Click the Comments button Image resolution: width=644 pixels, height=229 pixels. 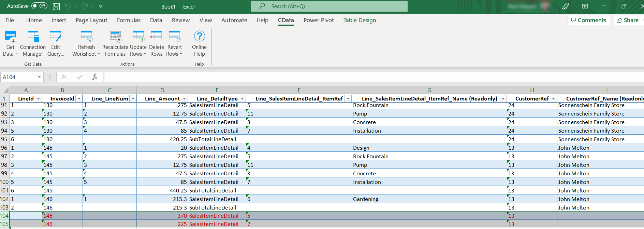coord(589,20)
